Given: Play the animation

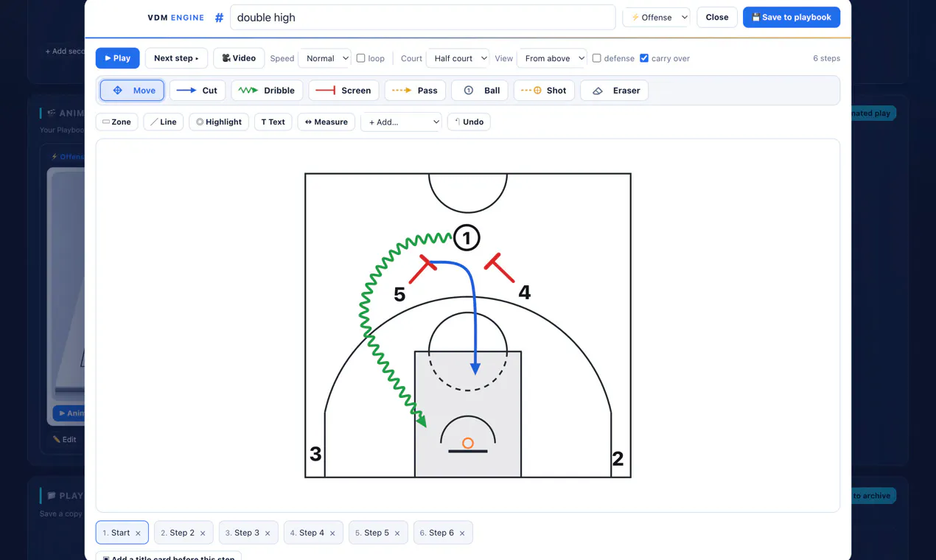Looking at the screenshot, I should [x=117, y=58].
